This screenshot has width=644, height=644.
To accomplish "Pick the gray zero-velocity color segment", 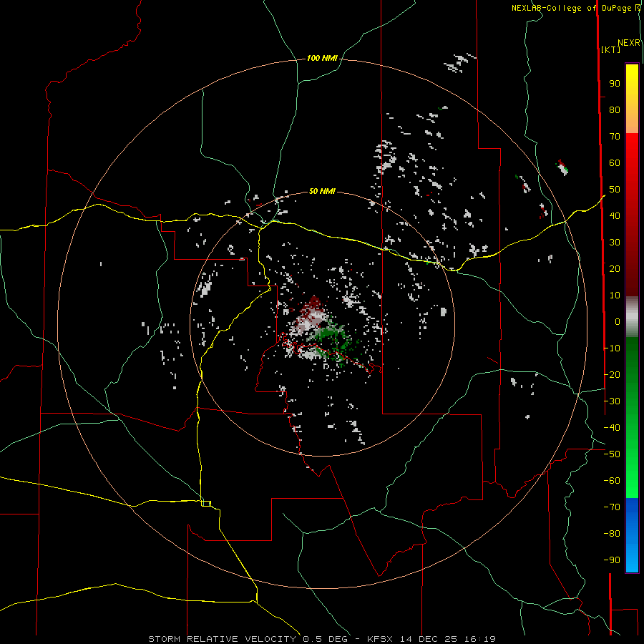I will click(632, 317).
